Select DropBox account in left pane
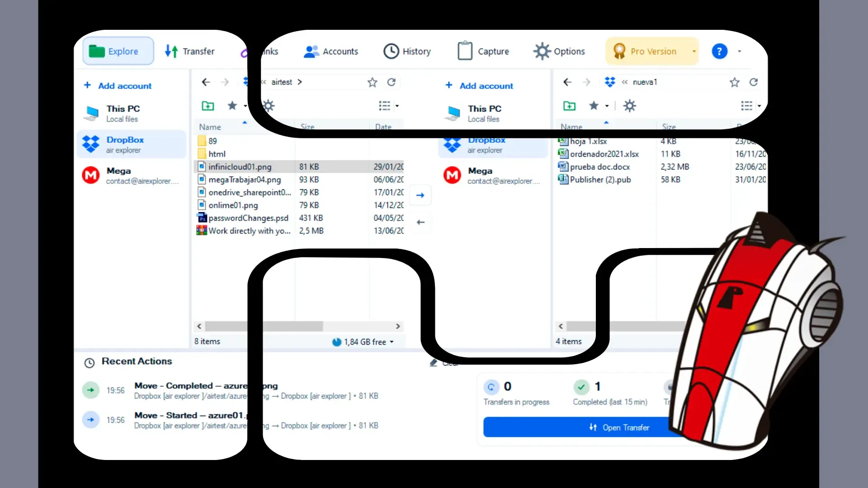The height and width of the screenshot is (488, 868). 131,145
